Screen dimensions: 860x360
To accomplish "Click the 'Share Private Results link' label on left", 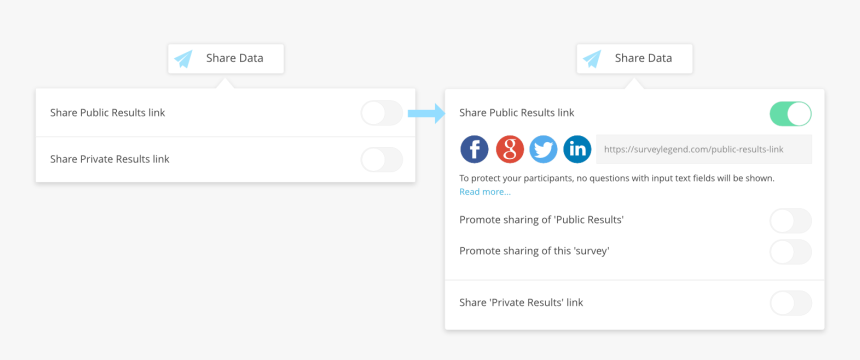I will (x=110, y=159).
